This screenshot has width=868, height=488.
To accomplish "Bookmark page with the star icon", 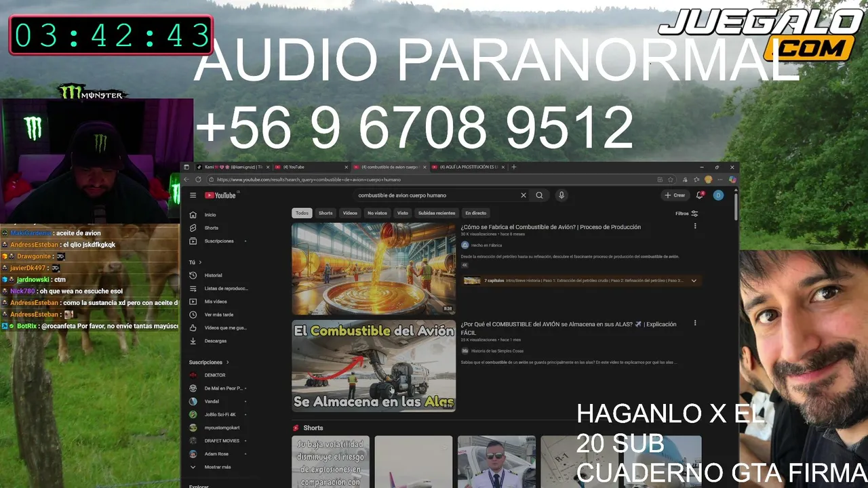I will [671, 180].
